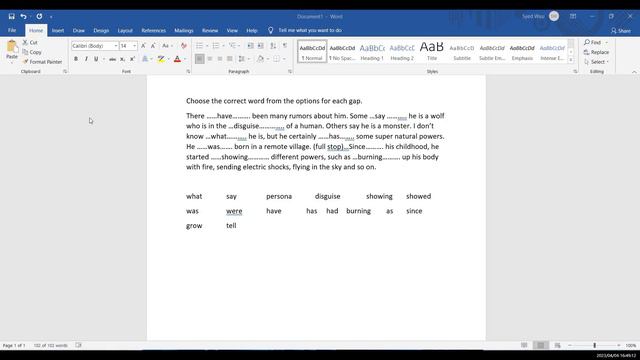Screen dimensions: 640x360
Task: Switch to the Review tab
Action: coord(210,31)
